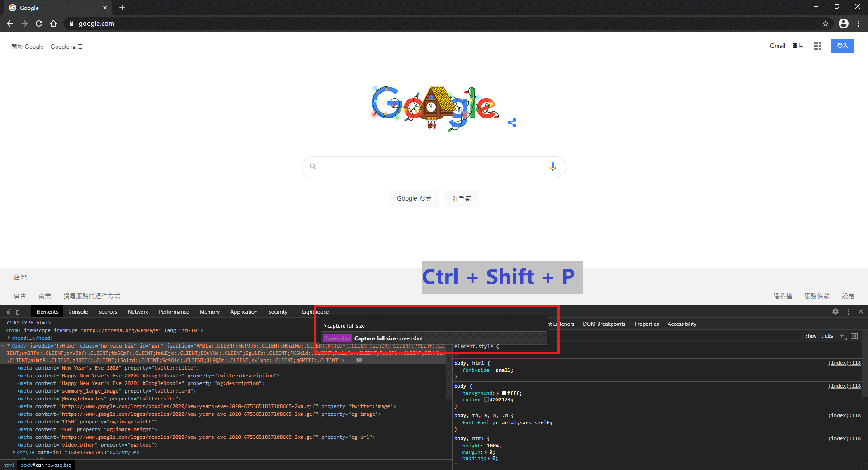Image resolution: width=868 pixels, height=470 pixels.
Task: Select Capture full size screenshot command
Action: (389, 338)
